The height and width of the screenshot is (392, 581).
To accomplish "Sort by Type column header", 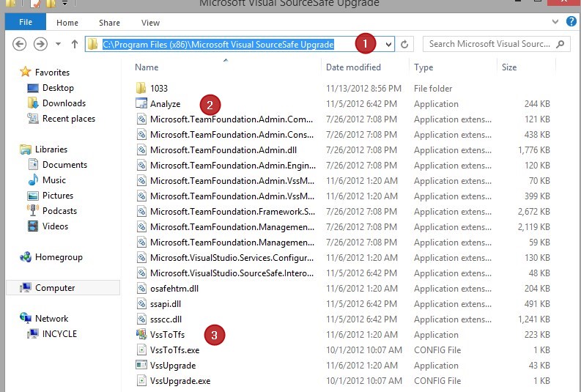I will point(423,67).
